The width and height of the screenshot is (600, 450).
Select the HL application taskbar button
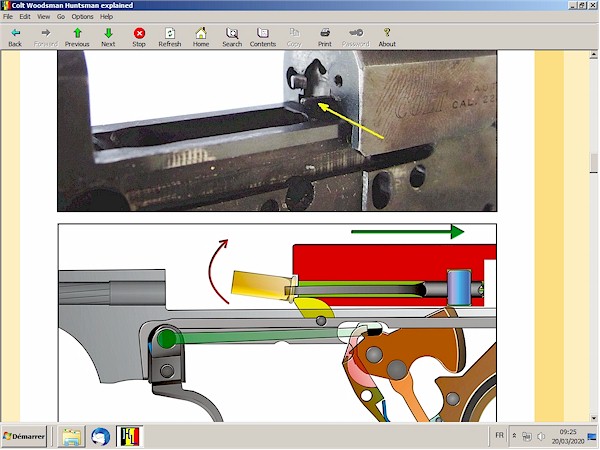[x=130, y=436]
